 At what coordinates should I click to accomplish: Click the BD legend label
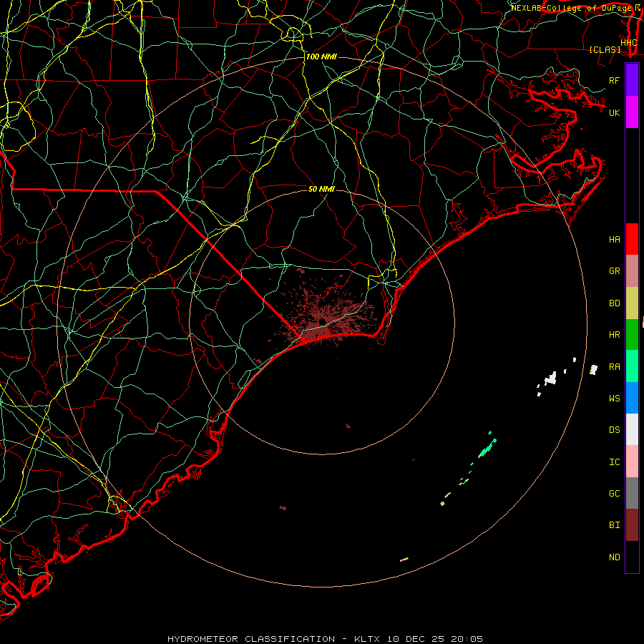point(614,303)
